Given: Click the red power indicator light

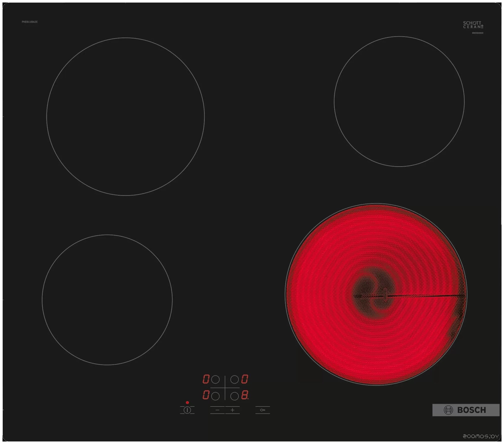Looking at the screenshot, I should 187,403.
